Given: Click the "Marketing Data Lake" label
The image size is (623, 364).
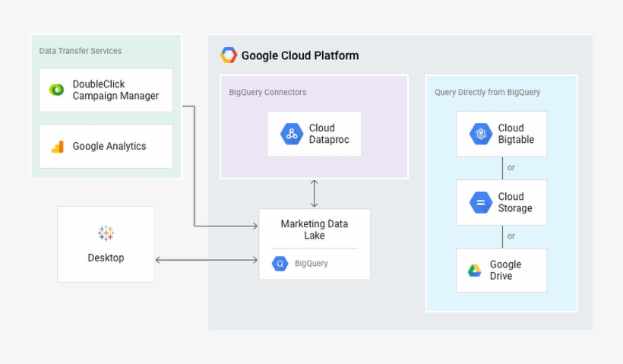Looking at the screenshot, I should pyautogui.click(x=315, y=229).
